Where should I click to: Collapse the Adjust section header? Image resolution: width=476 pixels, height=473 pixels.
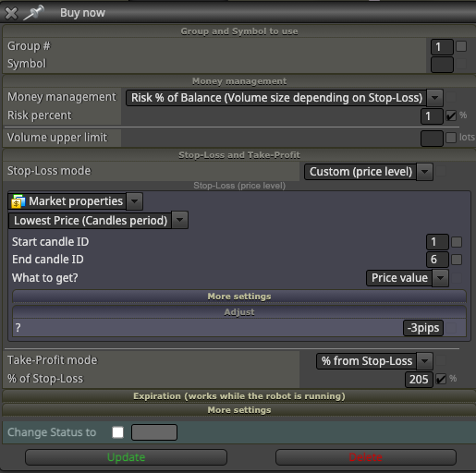coord(239,312)
